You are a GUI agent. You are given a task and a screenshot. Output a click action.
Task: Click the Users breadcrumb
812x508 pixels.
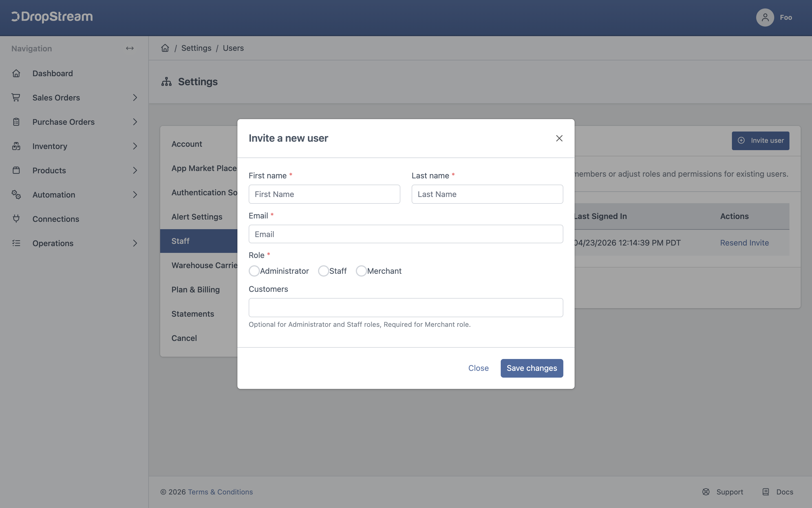233,48
